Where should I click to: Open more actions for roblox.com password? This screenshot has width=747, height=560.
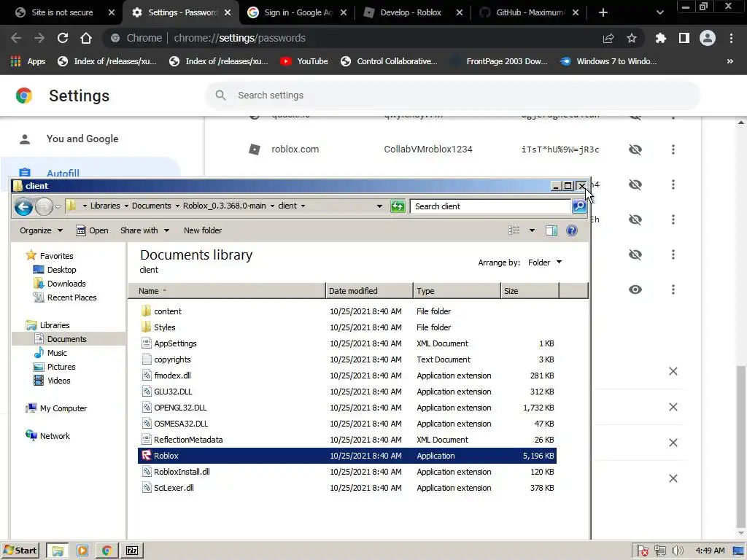(673, 149)
